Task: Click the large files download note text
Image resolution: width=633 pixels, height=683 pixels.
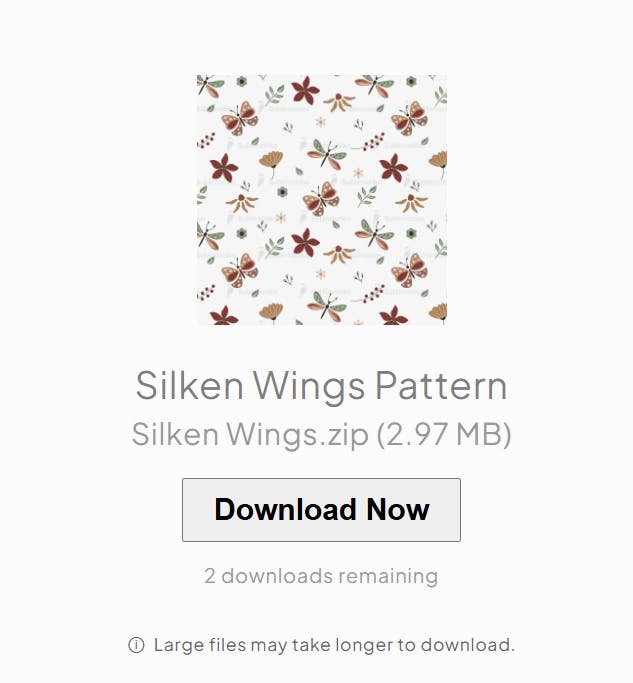Action: pos(334,645)
